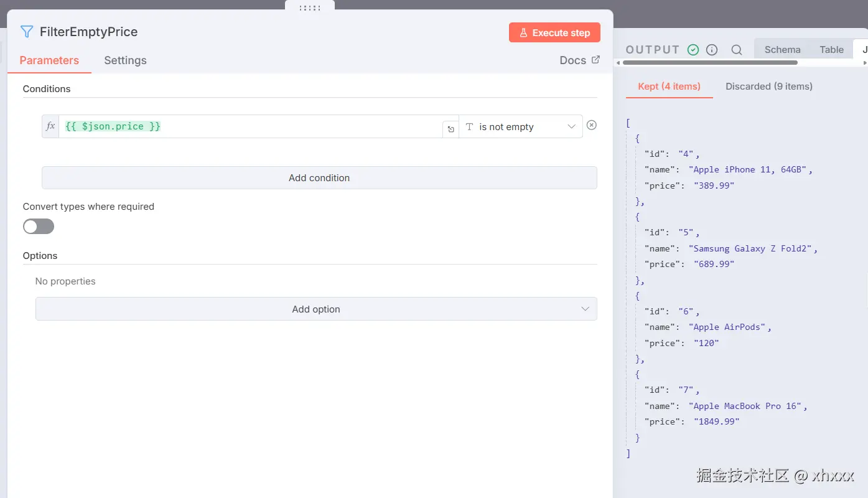This screenshot has width=868, height=498.
Task: Click the {{ $json.price }} expression field
Action: pyautogui.click(x=250, y=126)
